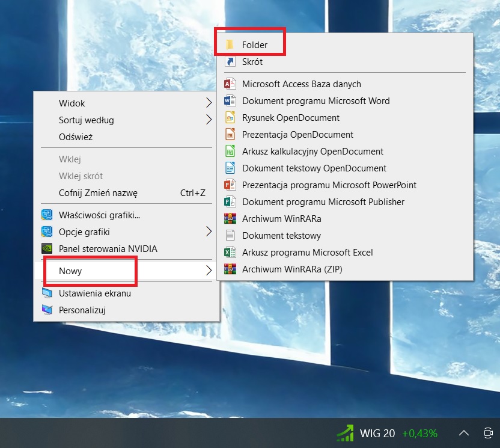Image resolution: width=500 pixels, height=448 pixels.
Task: Click the Rysunek OpenDocument drawing icon
Action: tap(230, 118)
